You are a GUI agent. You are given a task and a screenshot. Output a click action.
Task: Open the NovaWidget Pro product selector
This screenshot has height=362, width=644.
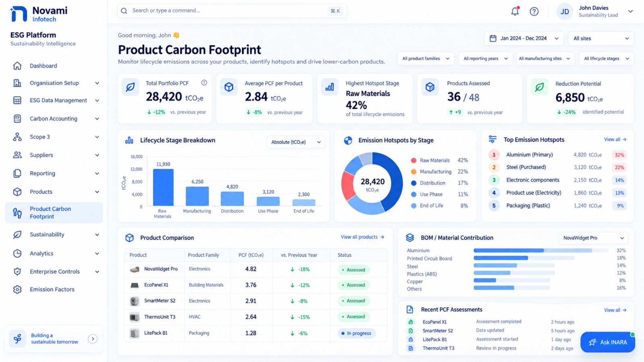(593, 238)
